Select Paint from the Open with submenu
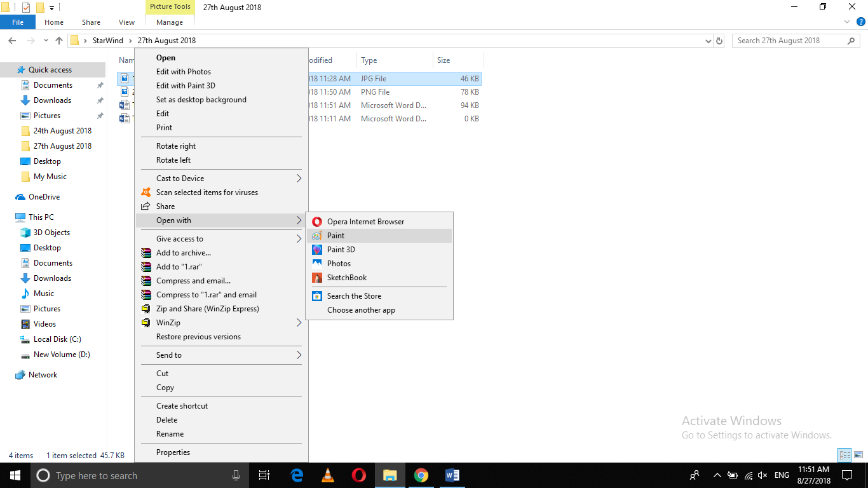 pos(335,235)
